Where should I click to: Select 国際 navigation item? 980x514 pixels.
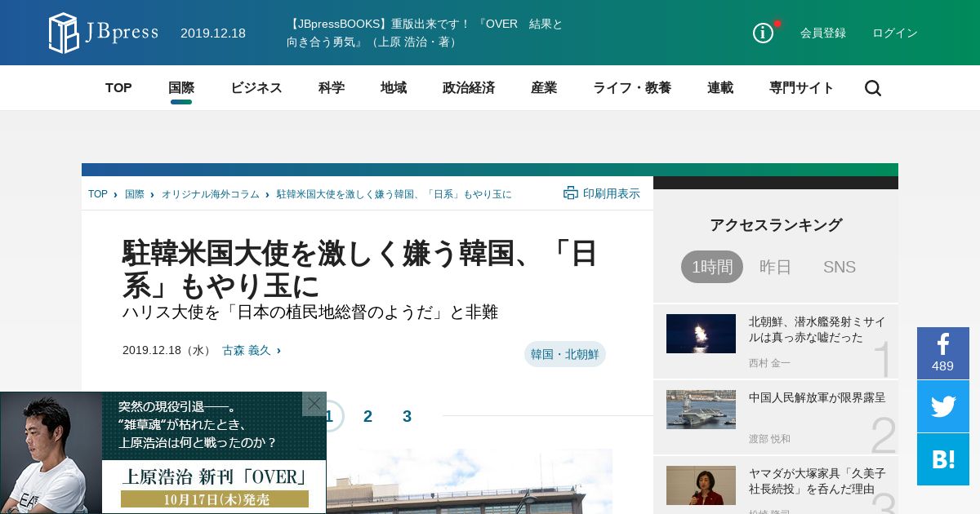click(181, 88)
